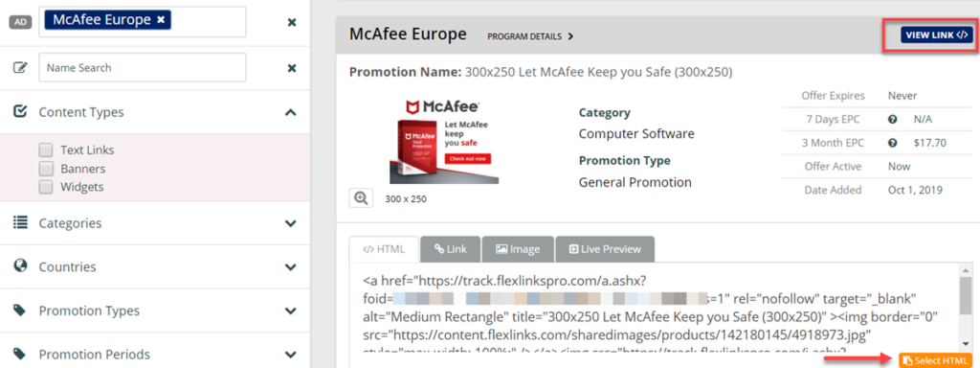Click the advertiser tag input box

coord(143,22)
